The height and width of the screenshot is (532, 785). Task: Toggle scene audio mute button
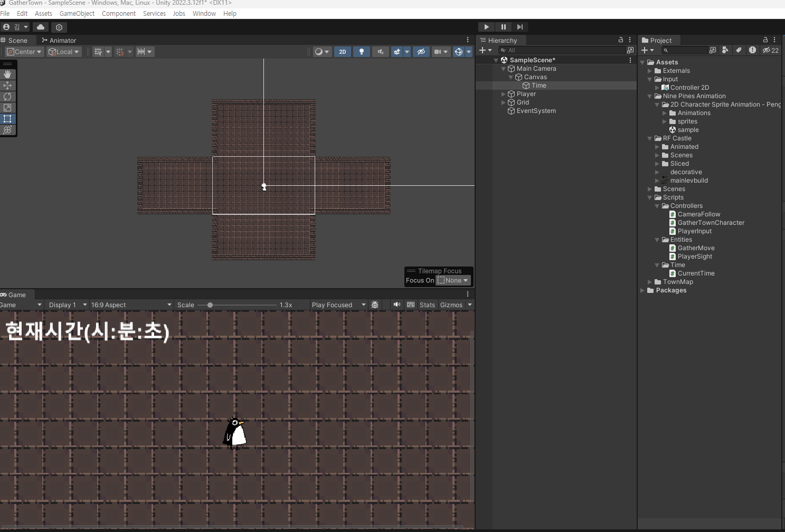point(380,52)
